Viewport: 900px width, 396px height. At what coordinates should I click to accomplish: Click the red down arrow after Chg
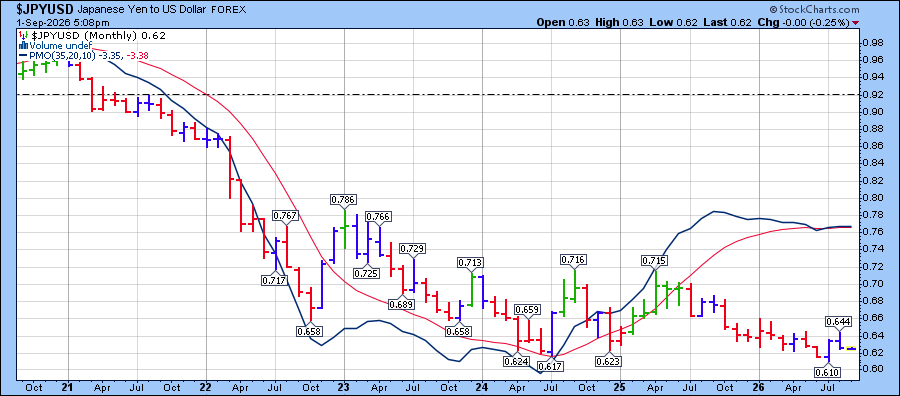[856, 22]
